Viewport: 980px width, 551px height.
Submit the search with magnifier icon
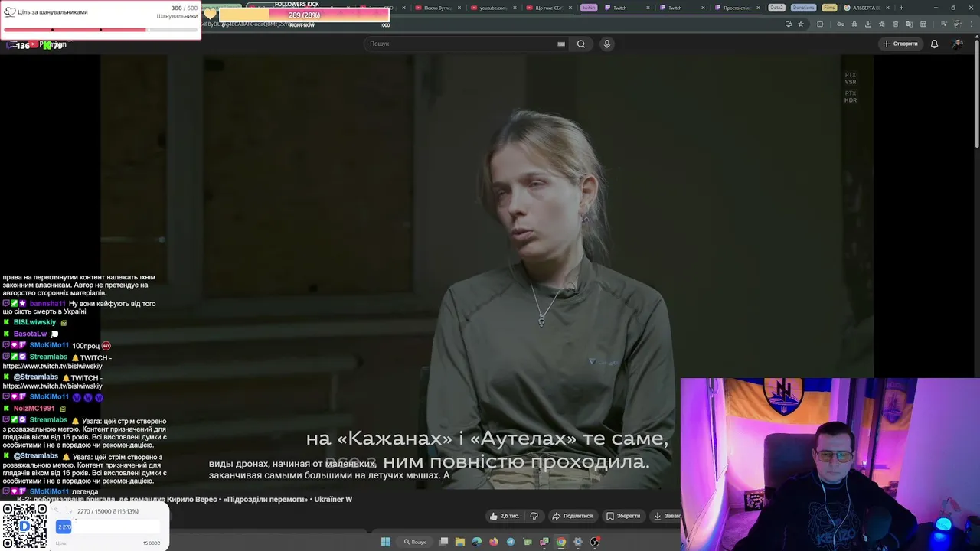click(x=581, y=44)
